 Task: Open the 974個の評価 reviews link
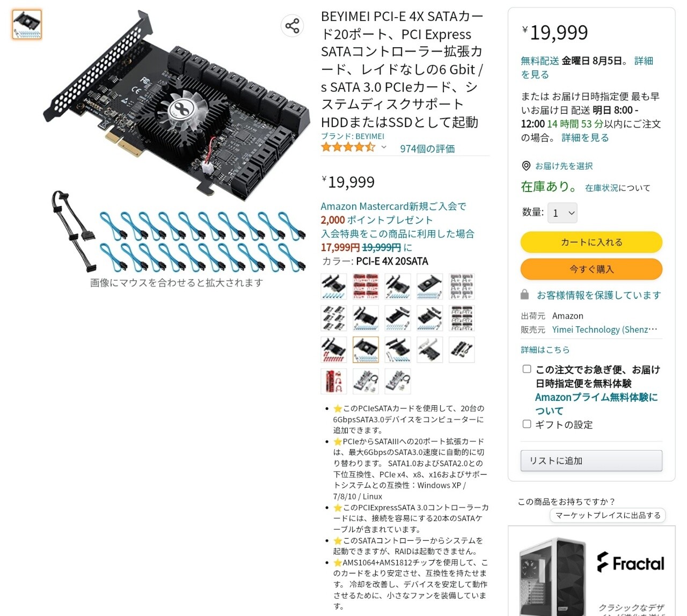click(427, 149)
